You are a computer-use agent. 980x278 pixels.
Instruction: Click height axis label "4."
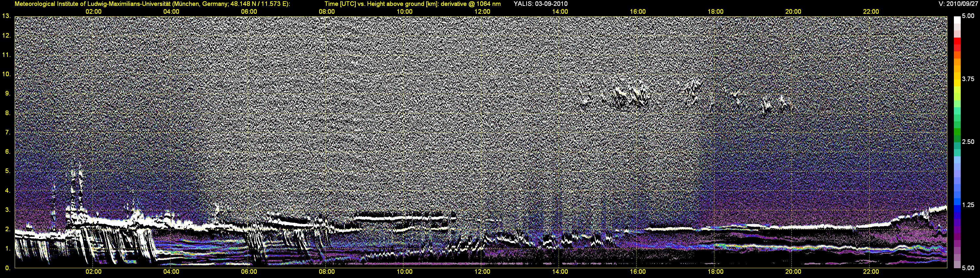(8, 190)
